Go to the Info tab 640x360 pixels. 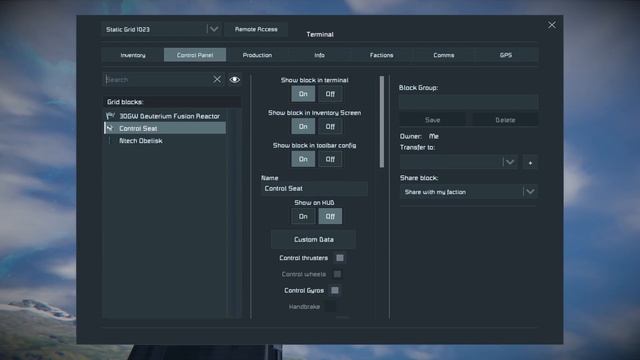pos(319,55)
